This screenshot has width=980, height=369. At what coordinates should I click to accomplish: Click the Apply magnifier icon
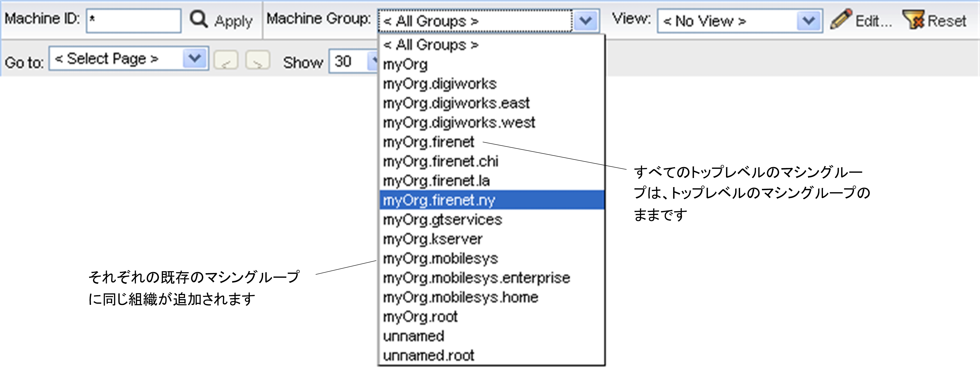pyautogui.click(x=198, y=19)
